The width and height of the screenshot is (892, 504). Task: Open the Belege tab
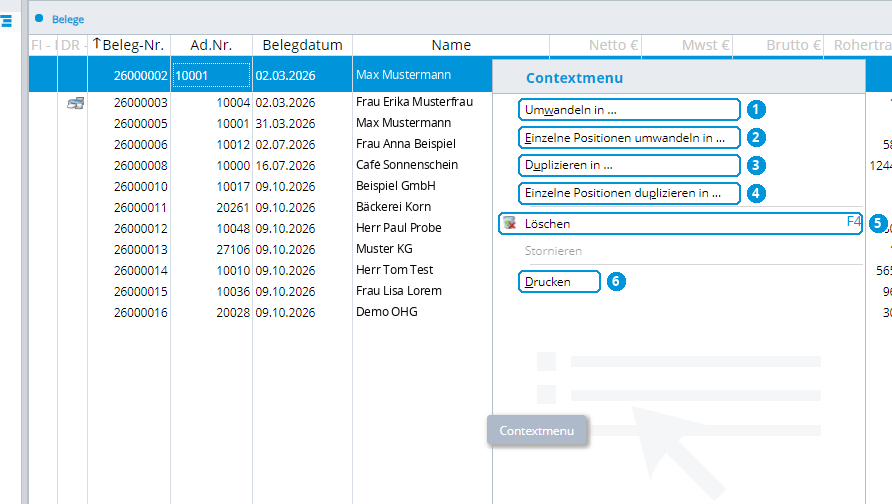point(68,19)
